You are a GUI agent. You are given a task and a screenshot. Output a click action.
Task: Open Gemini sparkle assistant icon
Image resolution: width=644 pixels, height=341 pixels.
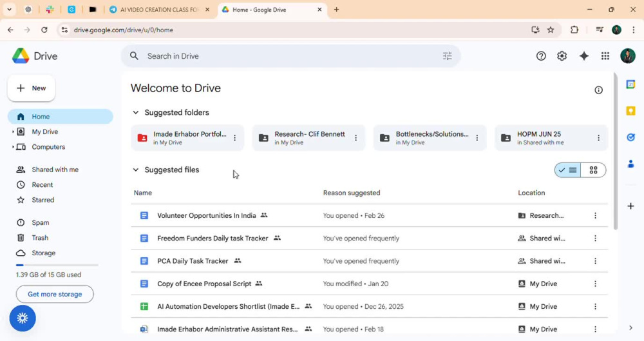583,56
